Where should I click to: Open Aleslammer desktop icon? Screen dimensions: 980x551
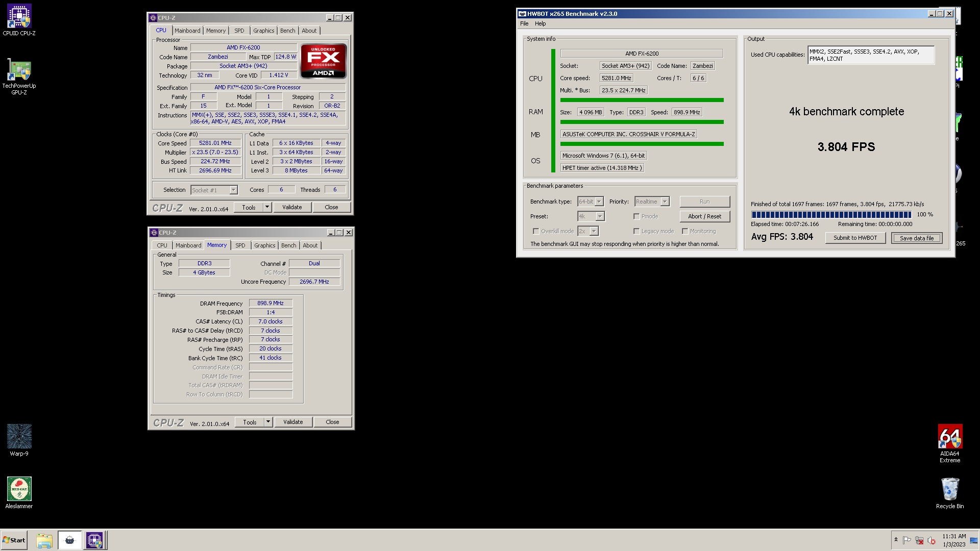click(x=19, y=492)
